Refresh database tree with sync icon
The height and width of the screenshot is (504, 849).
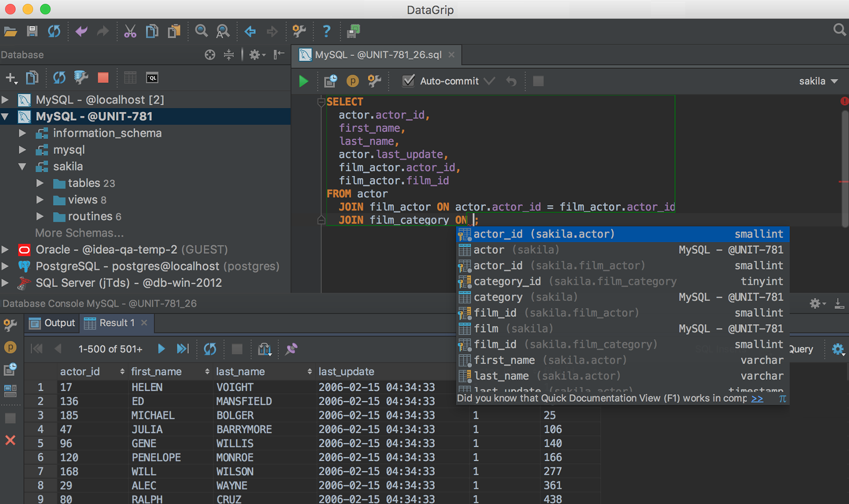59,77
